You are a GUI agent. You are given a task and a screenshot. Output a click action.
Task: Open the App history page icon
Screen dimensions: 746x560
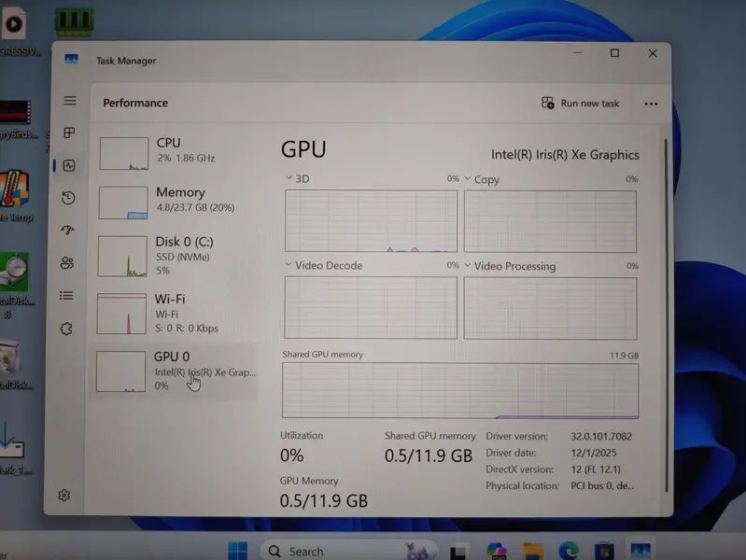click(x=68, y=198)
